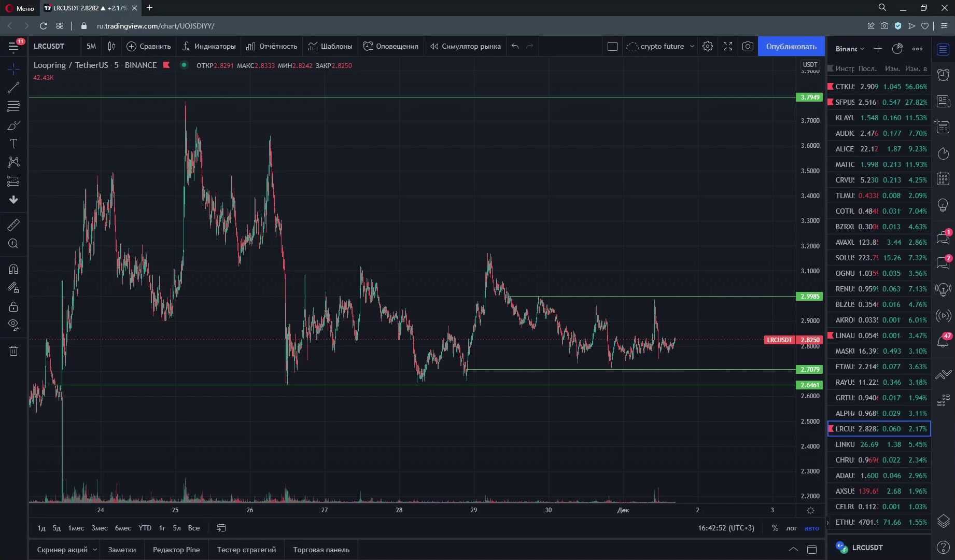Lock all drawing tools
Viewport: 955px width, 560px height.
point(13,306)
